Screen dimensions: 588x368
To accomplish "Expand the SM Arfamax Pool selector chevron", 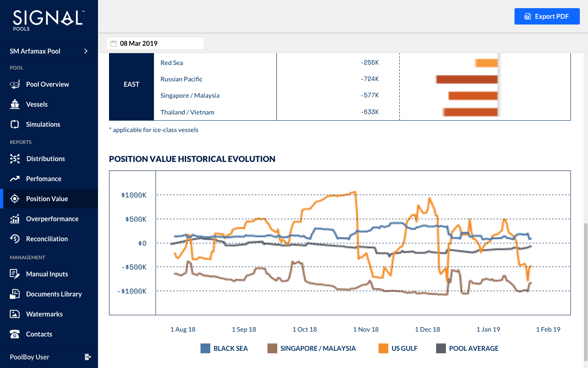I will pos(86,51).
